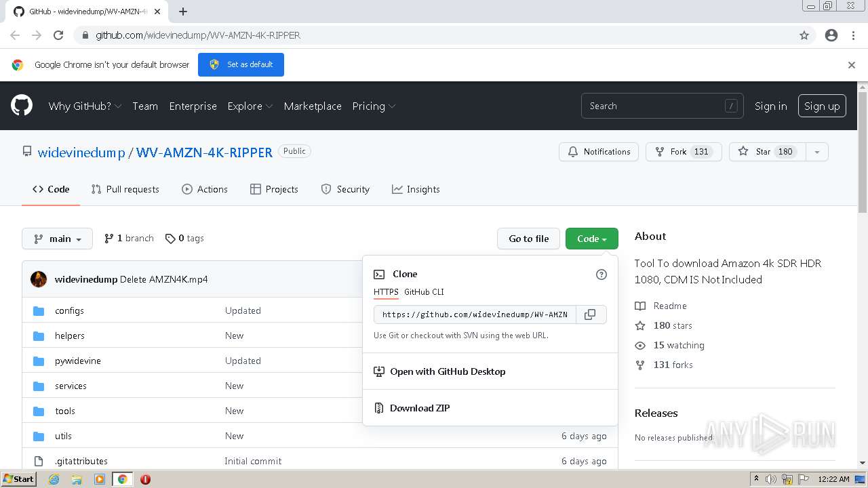Click widevinedump commit author avatar
The height and width of the screenshot is (488, 868).
coord(39,279)
